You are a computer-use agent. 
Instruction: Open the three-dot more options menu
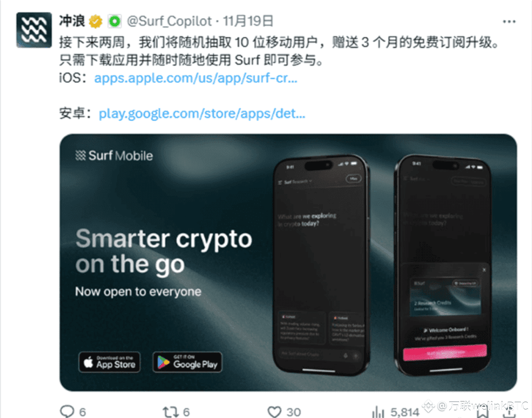509,22
